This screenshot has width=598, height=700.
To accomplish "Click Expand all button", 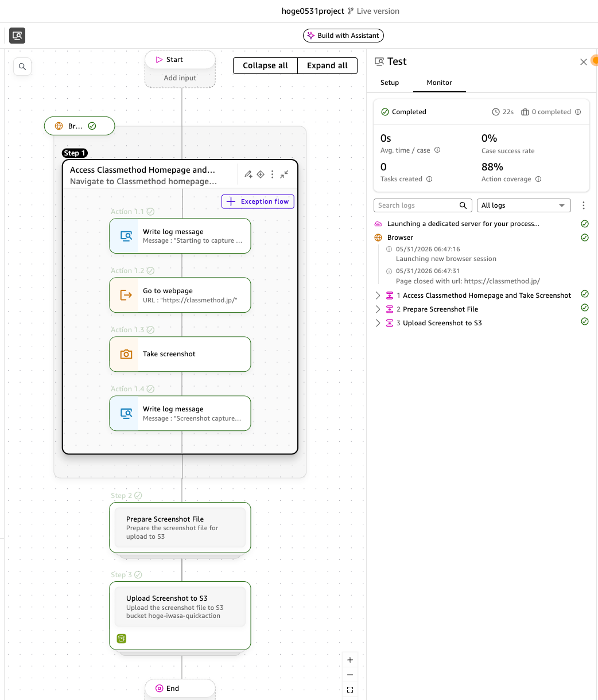I will click(327, 65).
